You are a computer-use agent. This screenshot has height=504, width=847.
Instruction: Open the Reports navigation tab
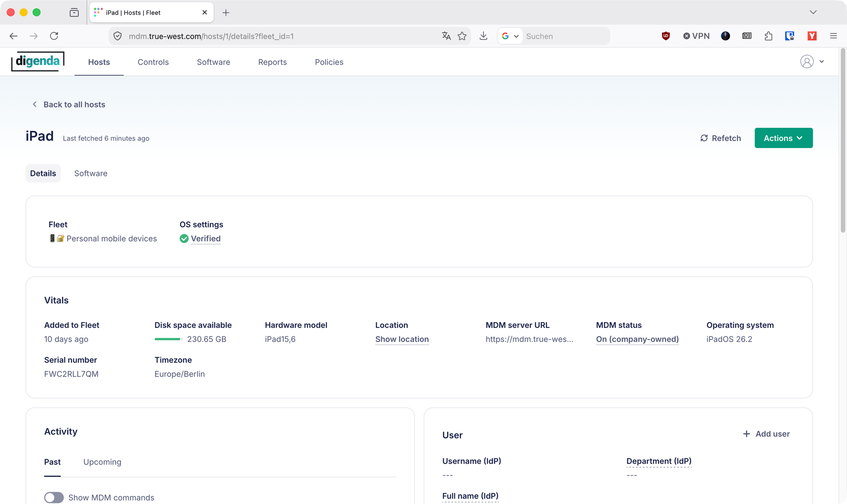tap(272, 62)
